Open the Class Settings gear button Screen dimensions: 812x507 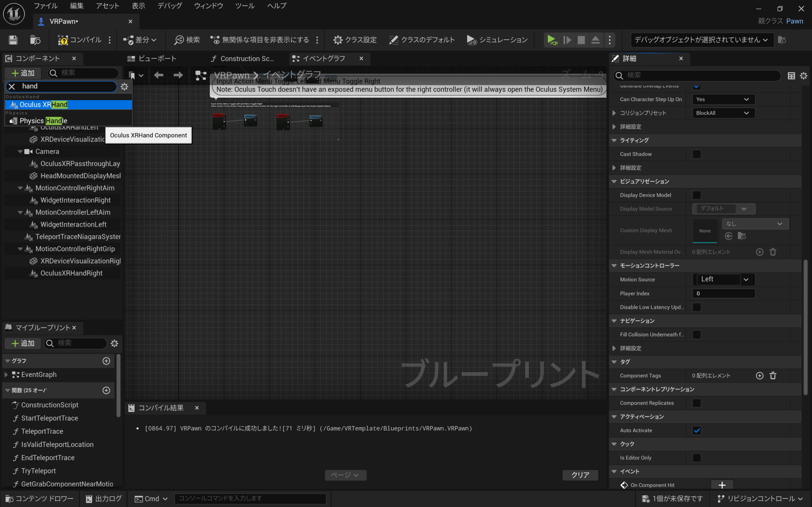tap(355, 40)
